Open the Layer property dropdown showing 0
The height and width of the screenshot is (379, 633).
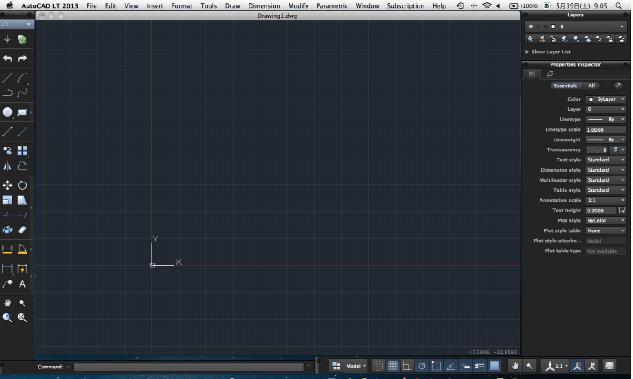606,109
